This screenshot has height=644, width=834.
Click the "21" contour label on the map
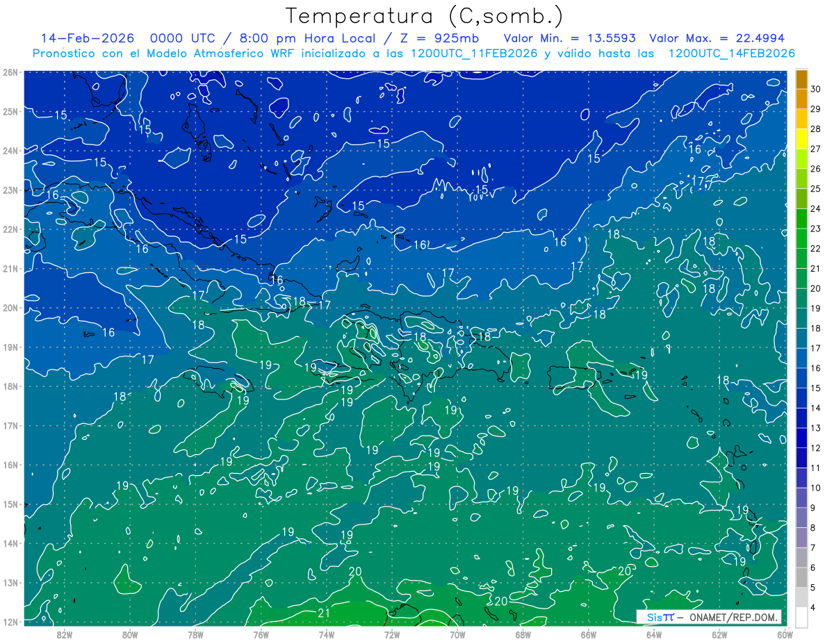pyautogui.click(x=323, y=613)
